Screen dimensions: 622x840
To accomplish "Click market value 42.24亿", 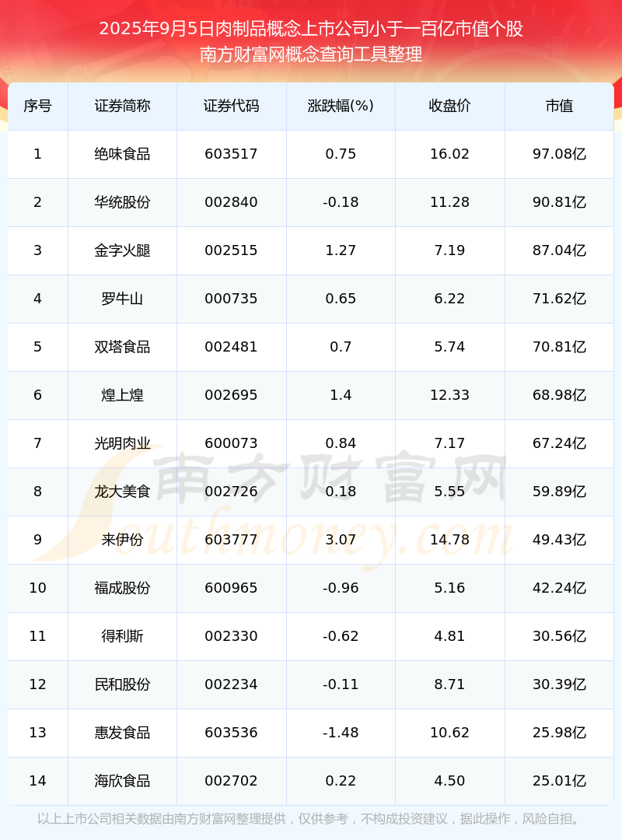I will coord(559,588).
